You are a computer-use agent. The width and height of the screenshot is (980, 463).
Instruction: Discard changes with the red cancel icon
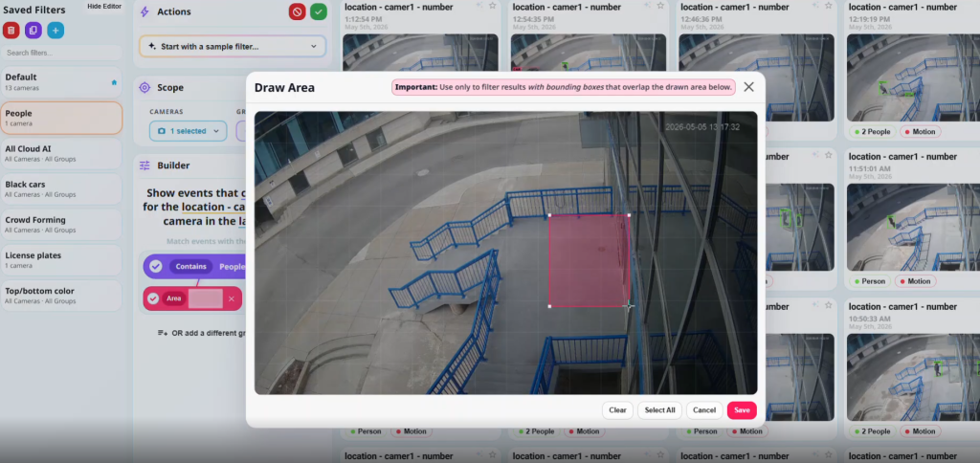click(x=297, y=11)
